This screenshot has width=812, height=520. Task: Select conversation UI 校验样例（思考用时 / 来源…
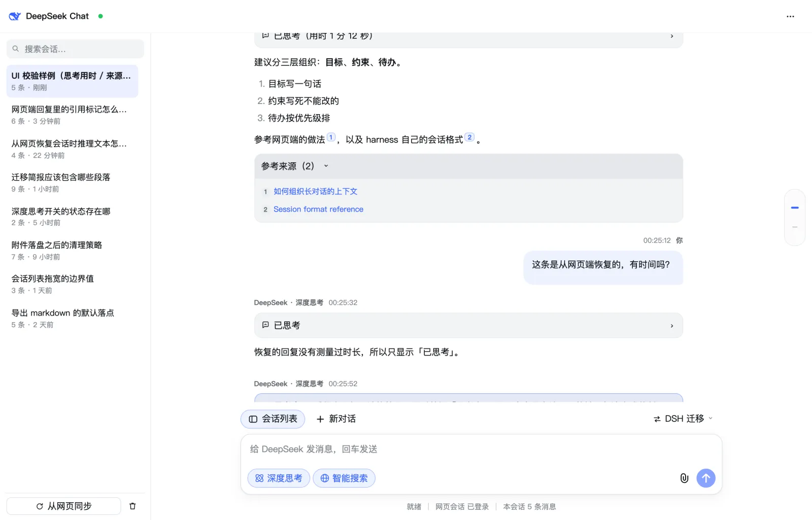coord(72,81)
